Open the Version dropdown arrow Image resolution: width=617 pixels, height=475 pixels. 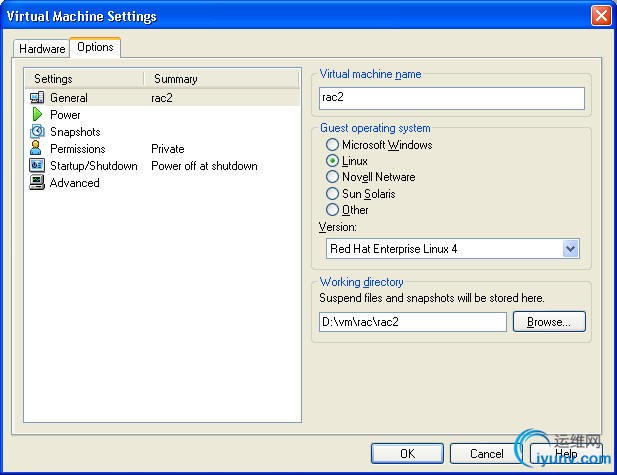pos(571,249)
